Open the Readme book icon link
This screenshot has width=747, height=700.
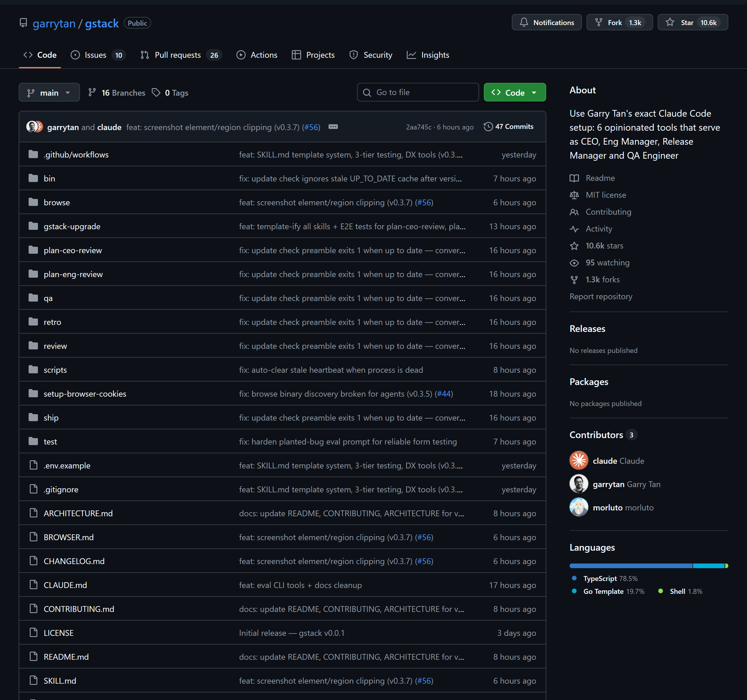(574, 178)
